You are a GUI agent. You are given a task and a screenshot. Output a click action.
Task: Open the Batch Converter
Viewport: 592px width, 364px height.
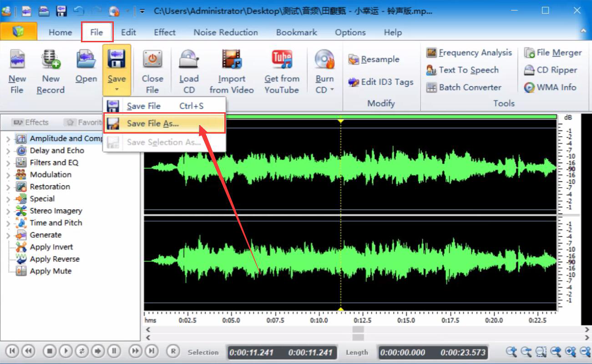point(464,87)
